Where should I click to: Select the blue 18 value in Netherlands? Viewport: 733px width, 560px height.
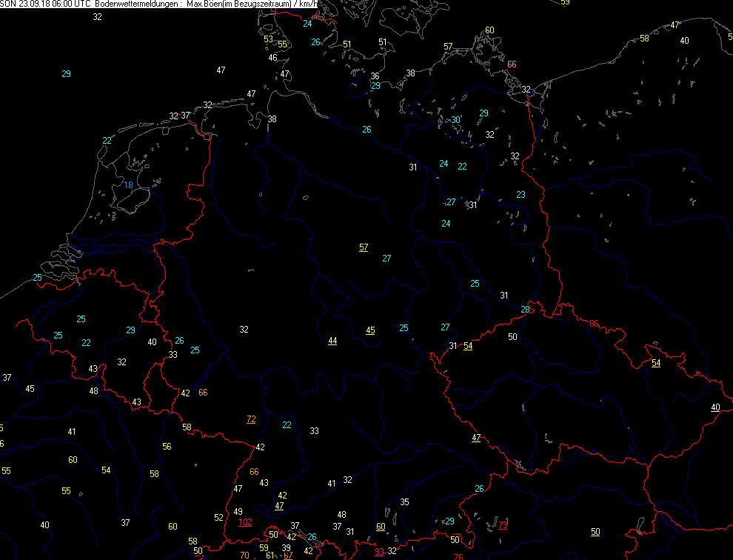tap(129, 185)
